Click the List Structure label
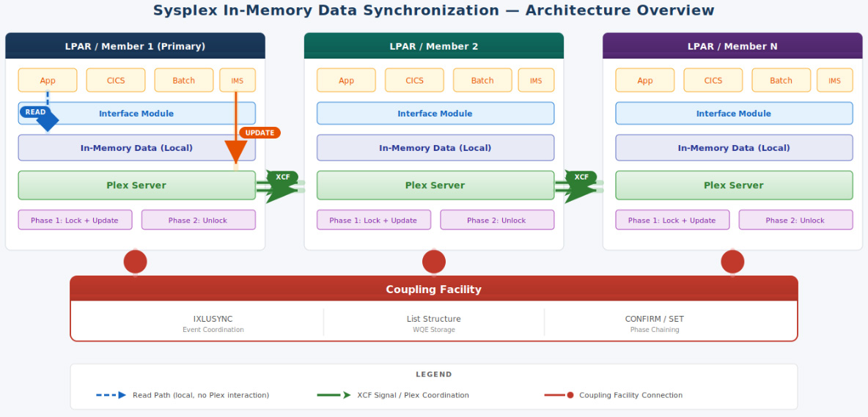The width and height of the screenshot is (868, 417). [434, 319]
